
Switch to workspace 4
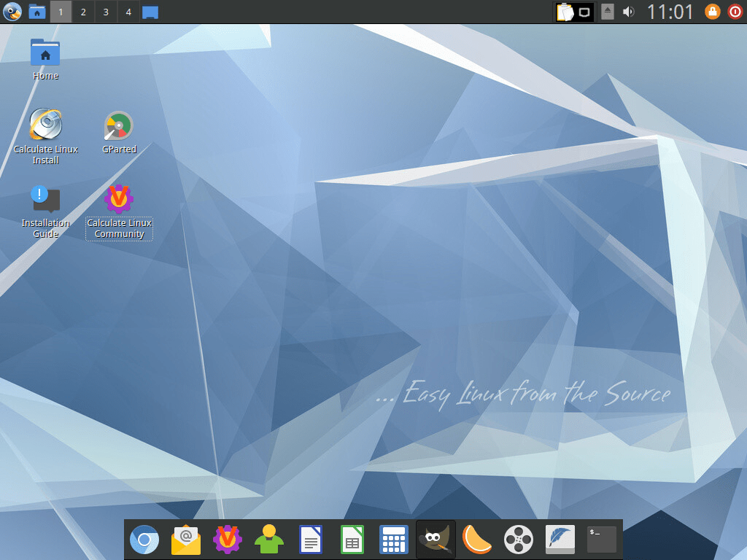tap(128, 12)
